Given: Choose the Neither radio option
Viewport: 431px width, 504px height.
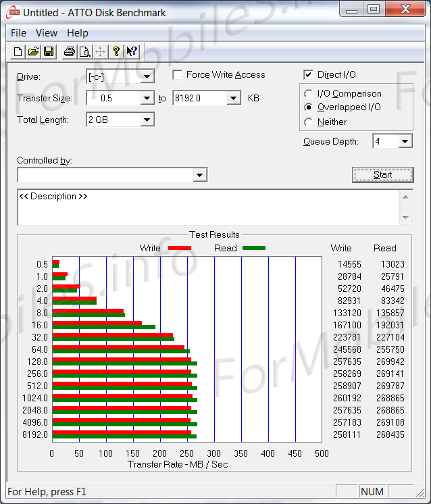Looking at the screenshot, I should 309,122.
